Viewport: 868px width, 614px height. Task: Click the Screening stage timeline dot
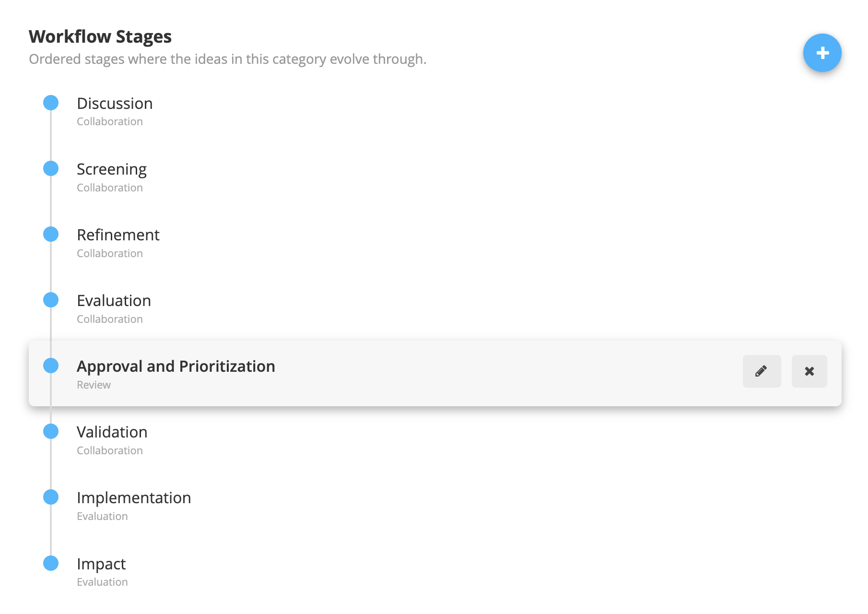[51, 168]
